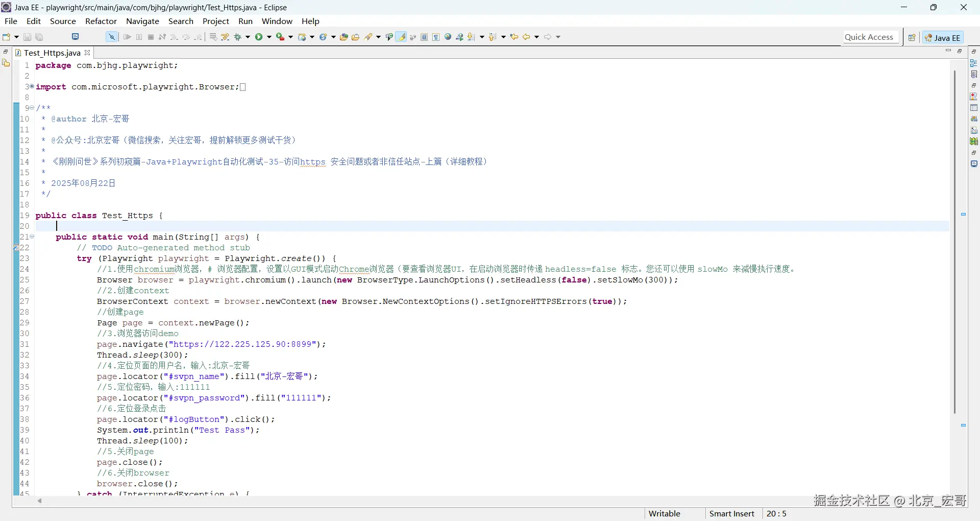Click the Terminate square icon
The image size is (980, 521).
click(151, 37)
